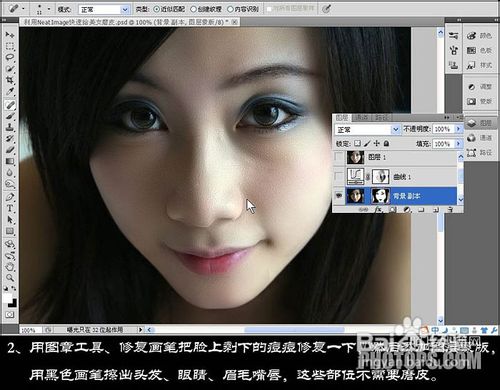
Task: Select the Gradient tool
Action: [x=10, y=161]
